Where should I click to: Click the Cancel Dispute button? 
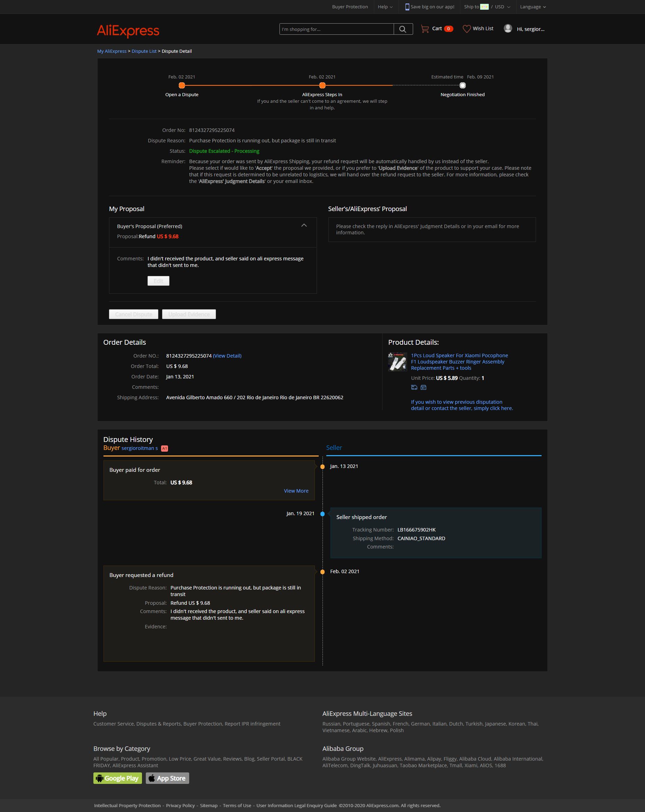click(134, 314)
